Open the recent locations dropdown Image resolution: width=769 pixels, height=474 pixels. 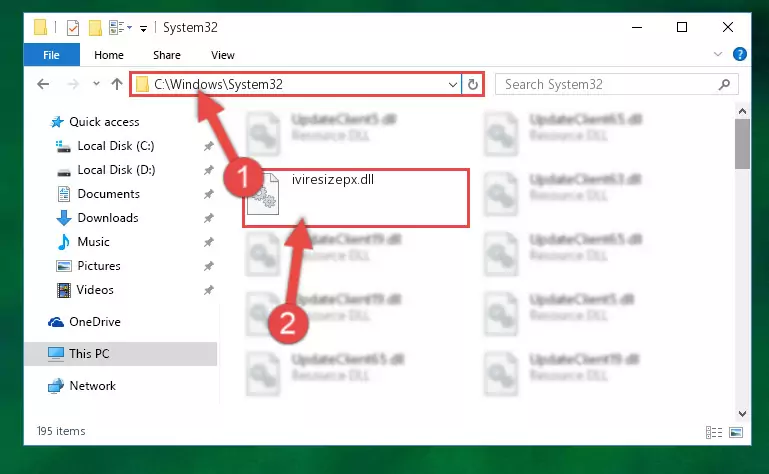click(x=96, y=84)
